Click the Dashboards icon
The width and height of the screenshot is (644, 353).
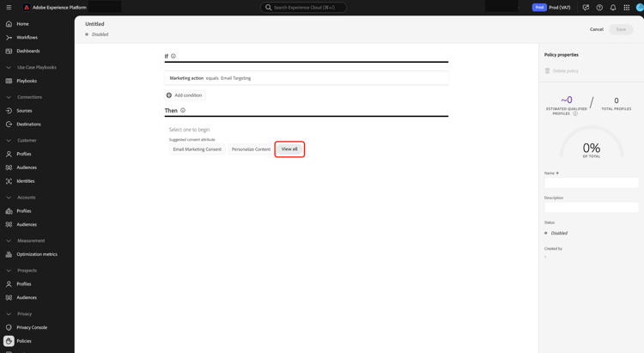tap(9, 51)
